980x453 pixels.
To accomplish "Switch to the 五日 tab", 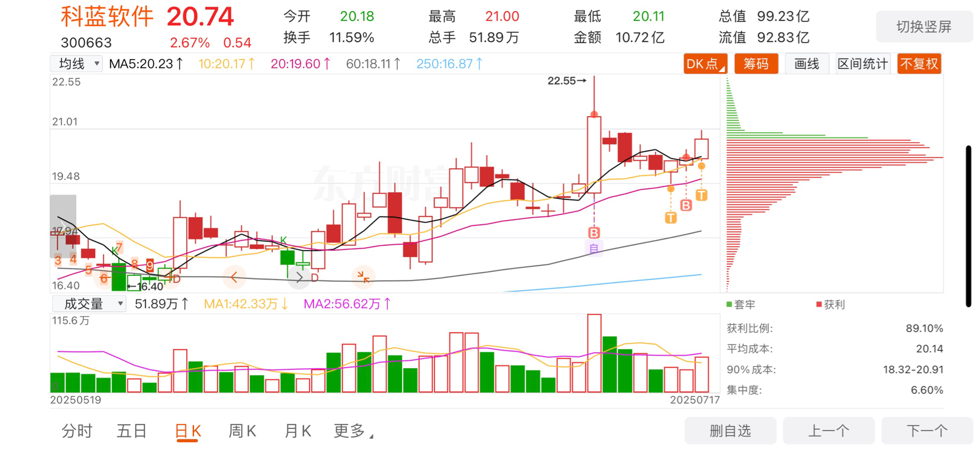I will (x=131, y=431).
